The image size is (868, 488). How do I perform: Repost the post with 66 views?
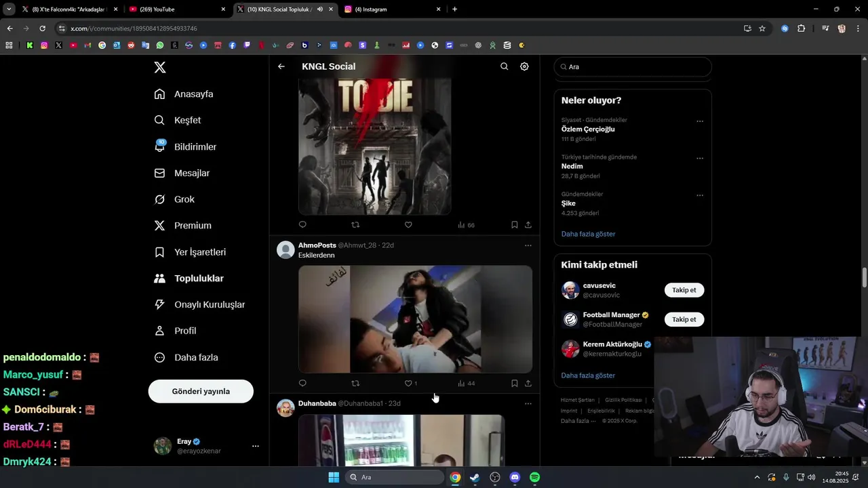[355, 224]
